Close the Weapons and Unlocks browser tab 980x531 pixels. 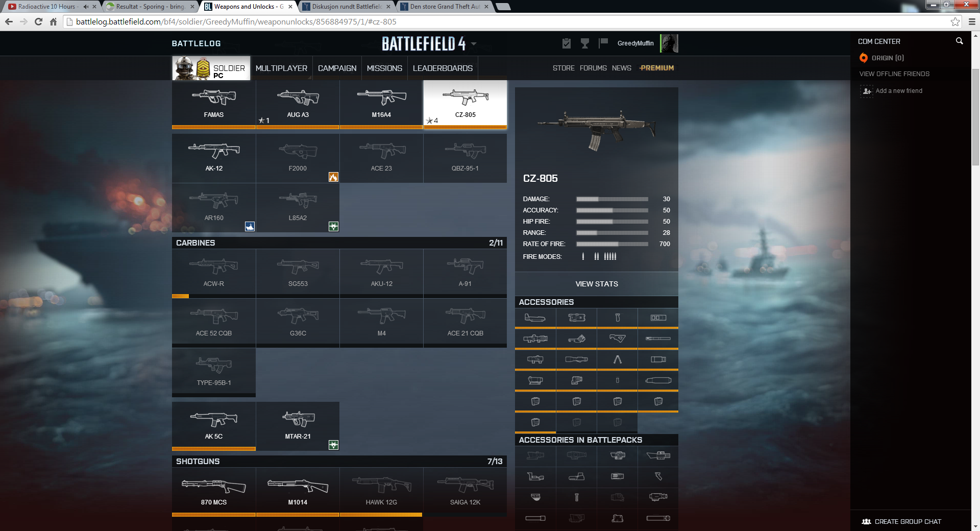click(x=290, y=7)
